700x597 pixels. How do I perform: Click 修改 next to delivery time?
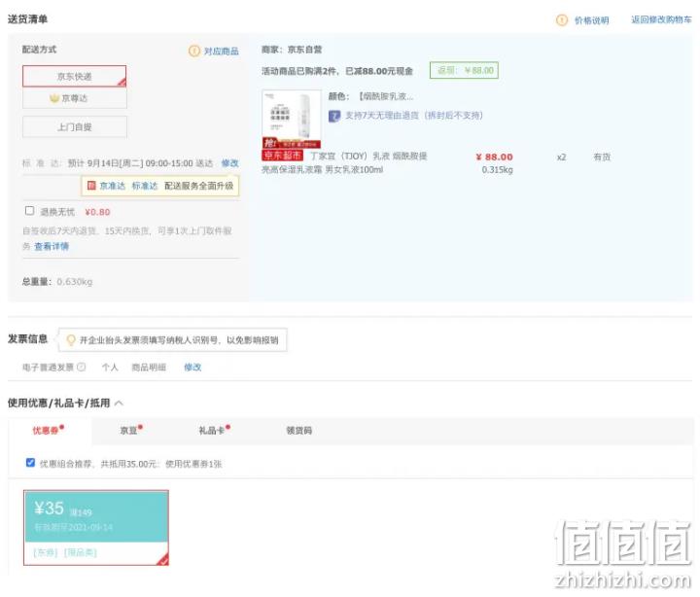[x=229, y=163]
